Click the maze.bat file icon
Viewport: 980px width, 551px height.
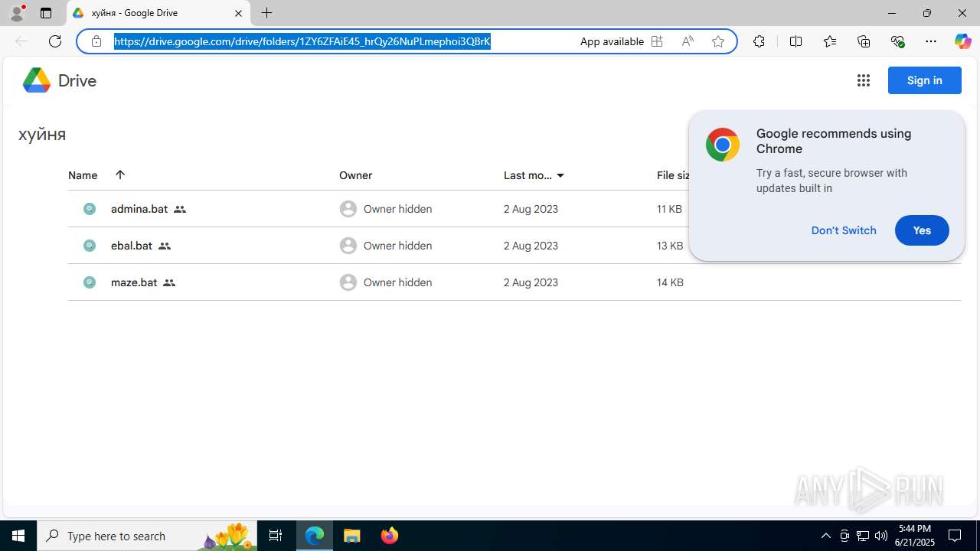90,282
